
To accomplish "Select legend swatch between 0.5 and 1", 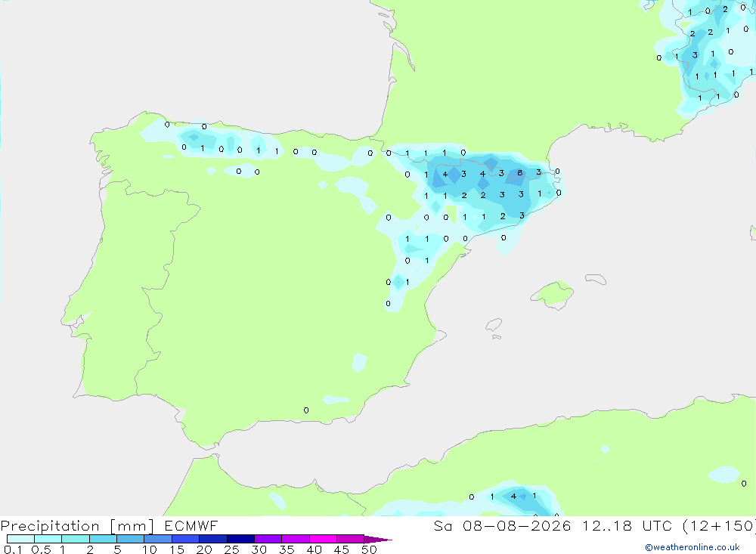I will (48, 539).
